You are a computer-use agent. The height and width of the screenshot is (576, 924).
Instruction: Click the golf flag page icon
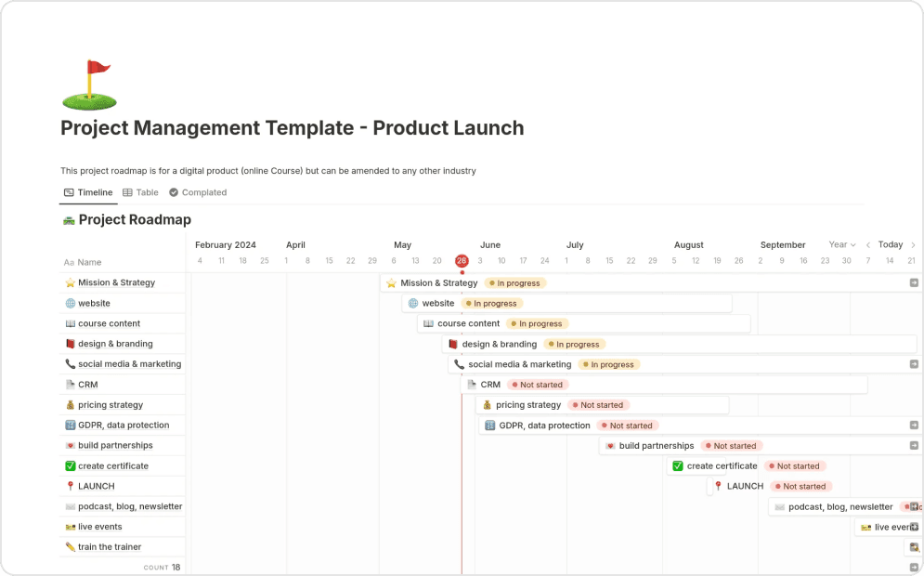(89, 84)
